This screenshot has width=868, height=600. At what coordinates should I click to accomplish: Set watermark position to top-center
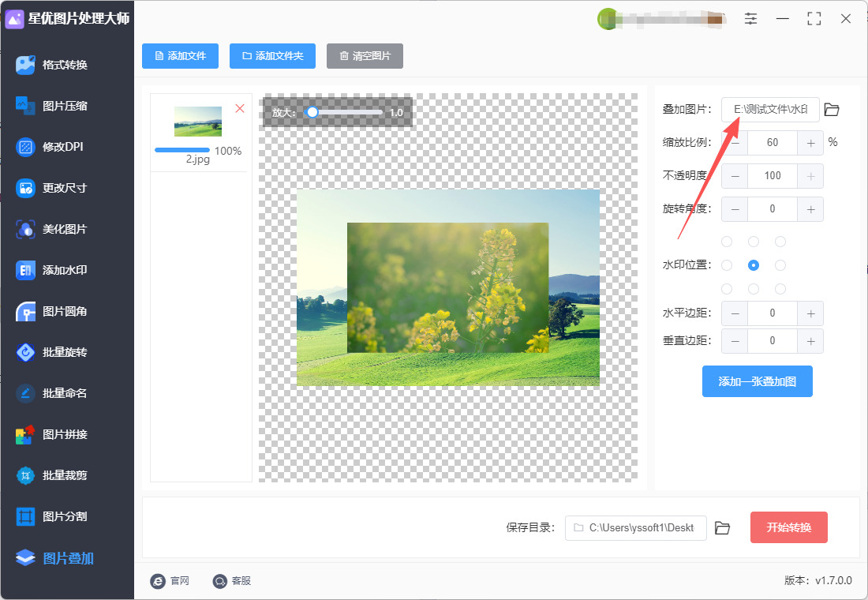pyautogui.click(x=754, y=242)
